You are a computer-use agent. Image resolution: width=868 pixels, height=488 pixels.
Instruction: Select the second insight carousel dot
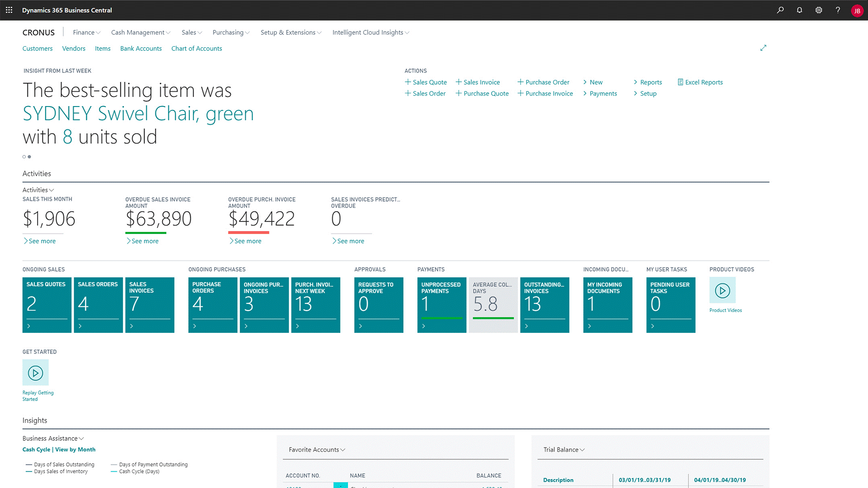point(29,156)
